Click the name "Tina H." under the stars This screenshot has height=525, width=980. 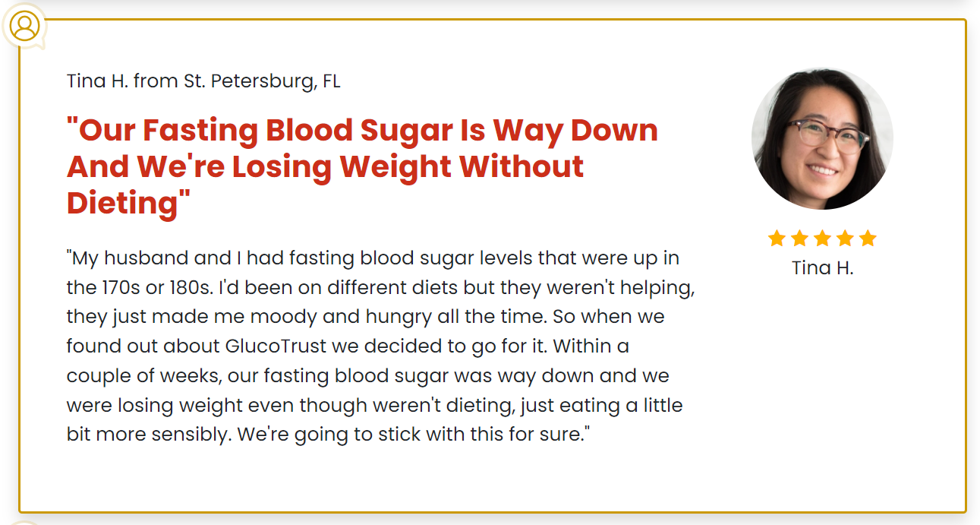tap(822, 268)
